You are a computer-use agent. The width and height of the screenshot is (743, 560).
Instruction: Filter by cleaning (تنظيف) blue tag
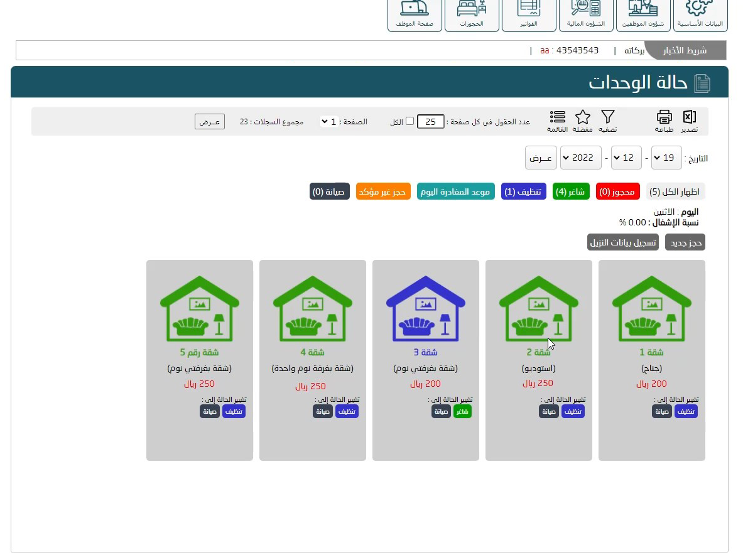coord(524,191)
